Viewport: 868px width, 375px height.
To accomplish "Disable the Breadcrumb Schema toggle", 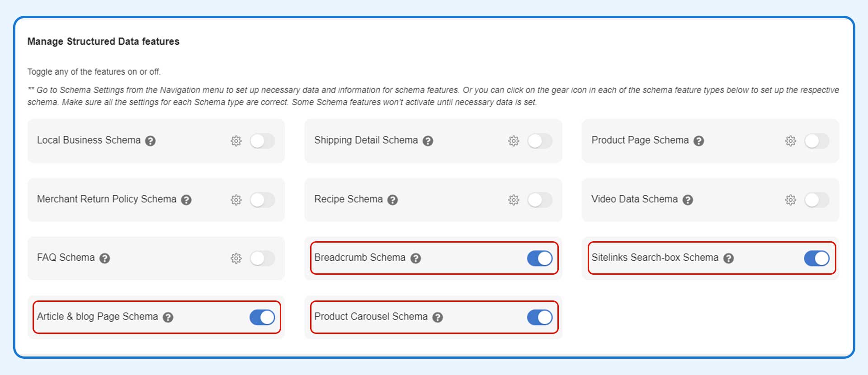I will pyautogui.click(x=539, y=258).
